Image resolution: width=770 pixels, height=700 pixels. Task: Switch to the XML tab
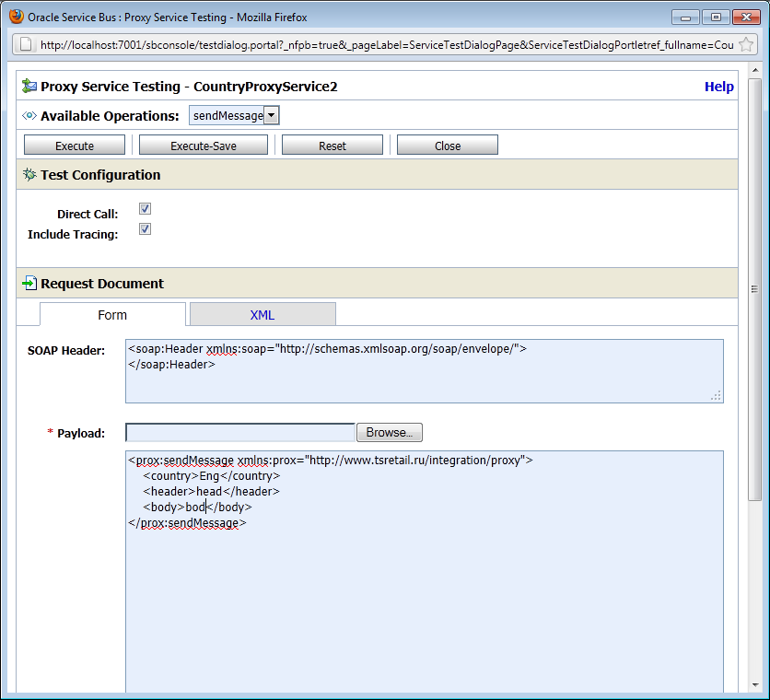click(x=262, y=314)
